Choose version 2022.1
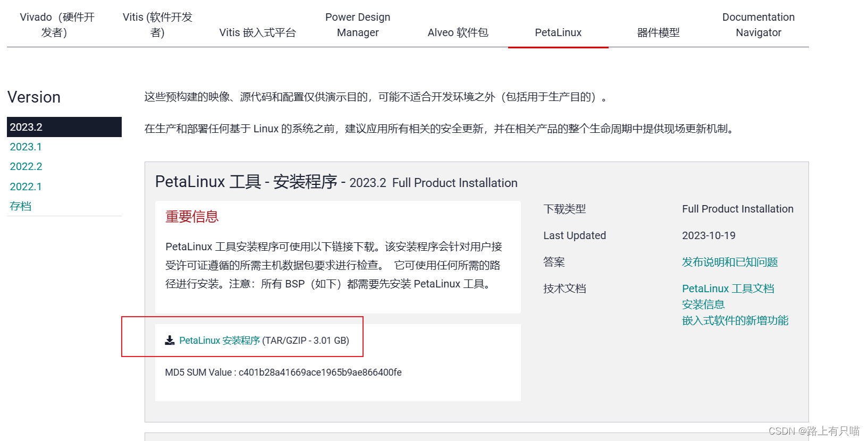The width and height of the screenshot is (868, 441). coord(26,186)
